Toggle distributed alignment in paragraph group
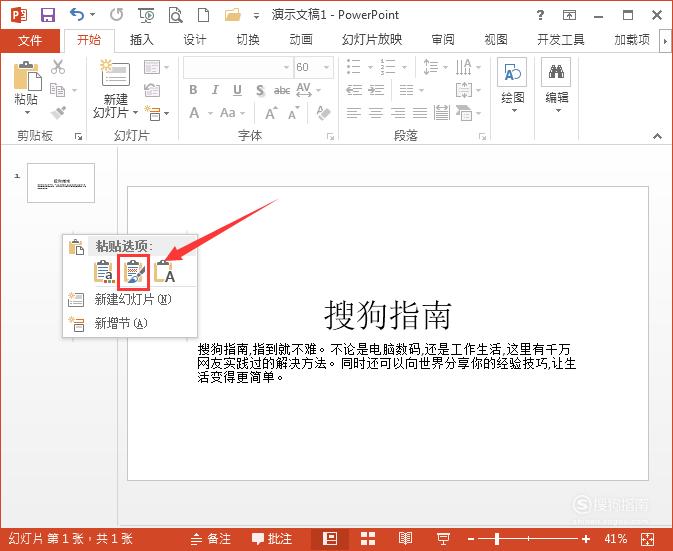The height and width of the screenshot is (551, 673). tap(442, 113)
